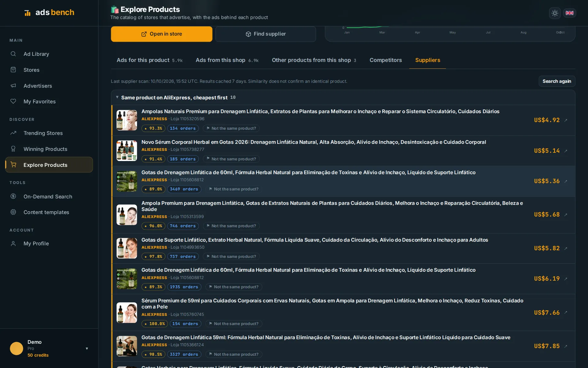Screen dimensions: 588x368
Task: Click the 100.0% rating badge
Action: pyautogui.click(x=154, y=324)
